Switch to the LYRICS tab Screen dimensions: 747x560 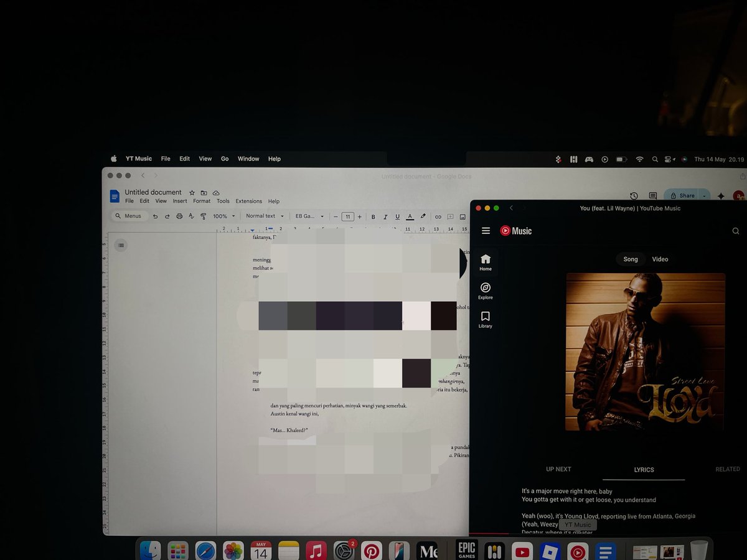click(644, 470)
